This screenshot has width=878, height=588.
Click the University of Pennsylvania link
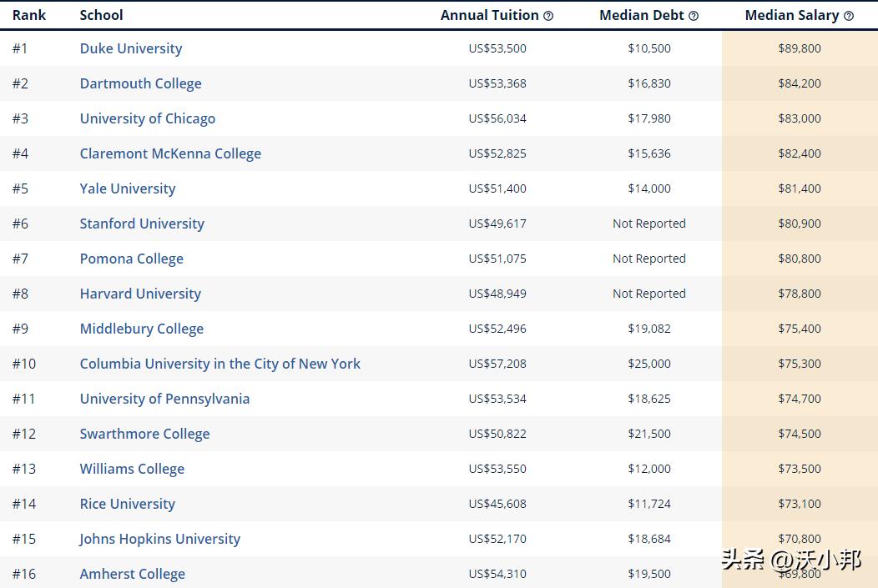(x=164, y=399)
